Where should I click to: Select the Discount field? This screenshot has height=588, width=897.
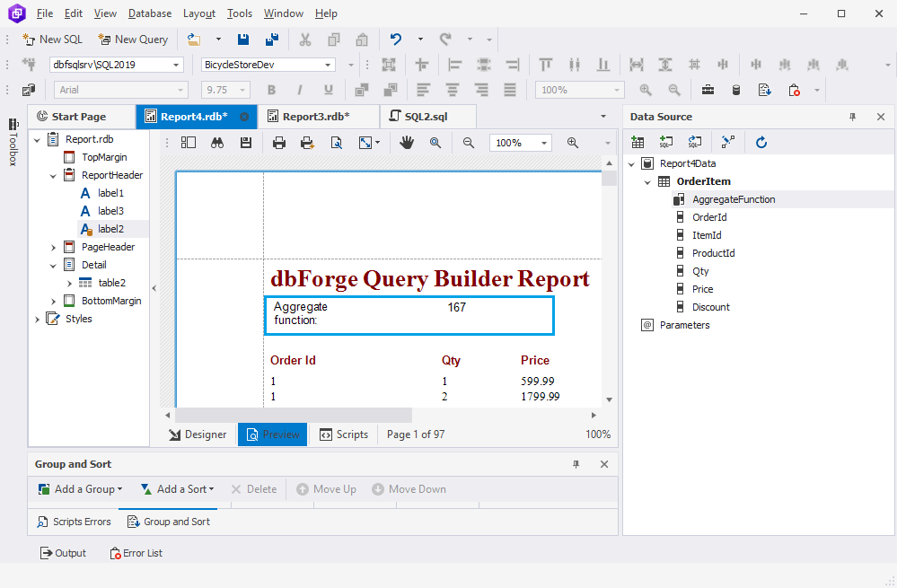pyautogui.click(x=710, y=307)
